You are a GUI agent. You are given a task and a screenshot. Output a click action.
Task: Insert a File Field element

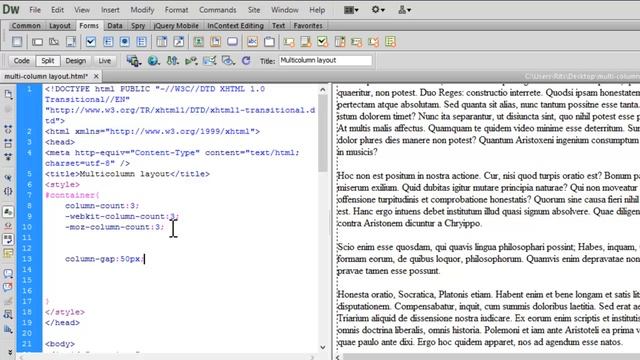216,42
